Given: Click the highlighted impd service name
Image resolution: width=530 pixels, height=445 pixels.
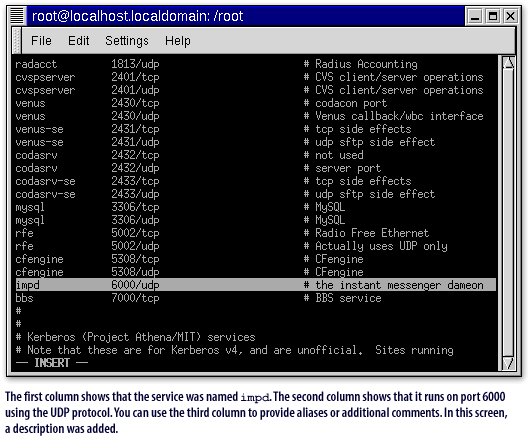Looking at the screenshot, I should (27, 285).
